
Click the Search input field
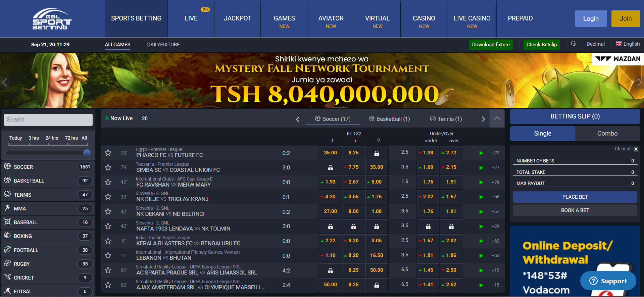(48, 120)
